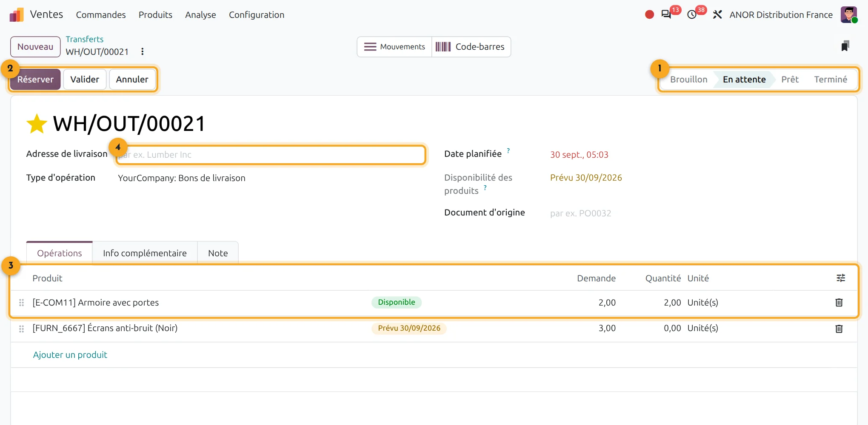
Task: Click the Nouveau button
Action: pyautogui.click(x=35, y=47)
